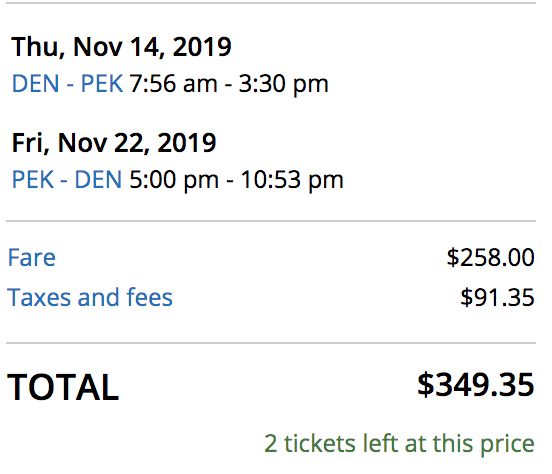Click the $91.35 taxes amount

point(498,297)
